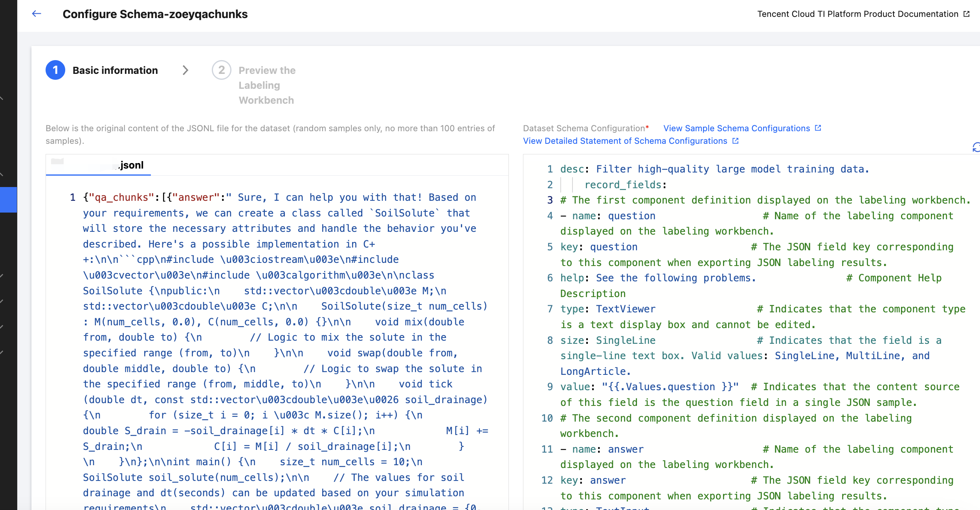Collapse the sidebar chevron just above the blue item
Viewport: 980px width, 510px height.
pyautogui.click(x=2, y=174)
